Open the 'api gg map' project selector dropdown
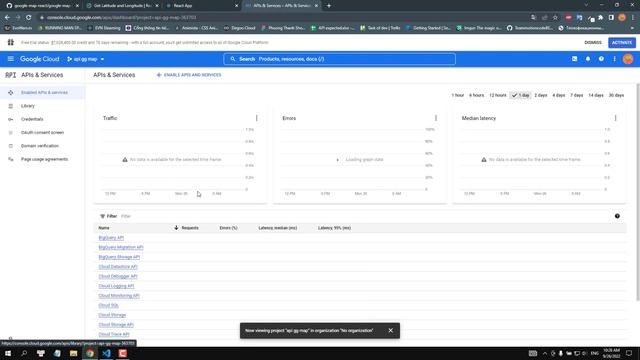 click(x=86, y=59)
